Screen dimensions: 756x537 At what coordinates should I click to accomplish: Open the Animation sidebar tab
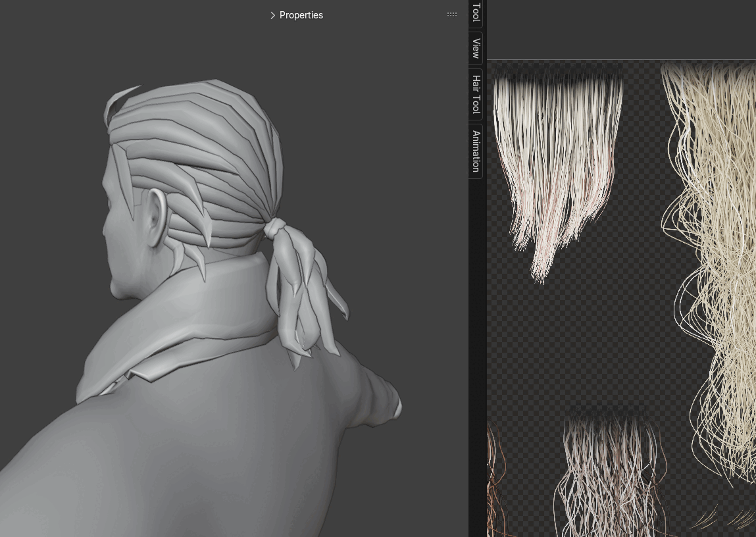pyautogui.click(x=476, y=151)
